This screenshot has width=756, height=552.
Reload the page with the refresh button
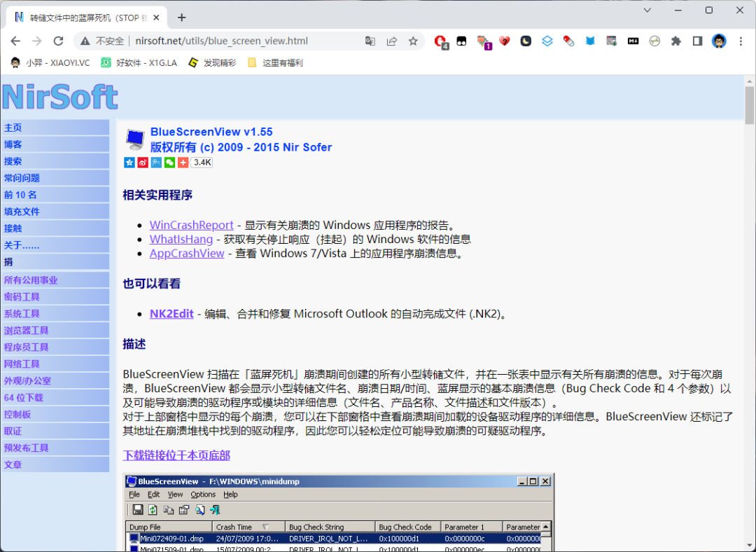pyautogui.click(x=58, y=41)
